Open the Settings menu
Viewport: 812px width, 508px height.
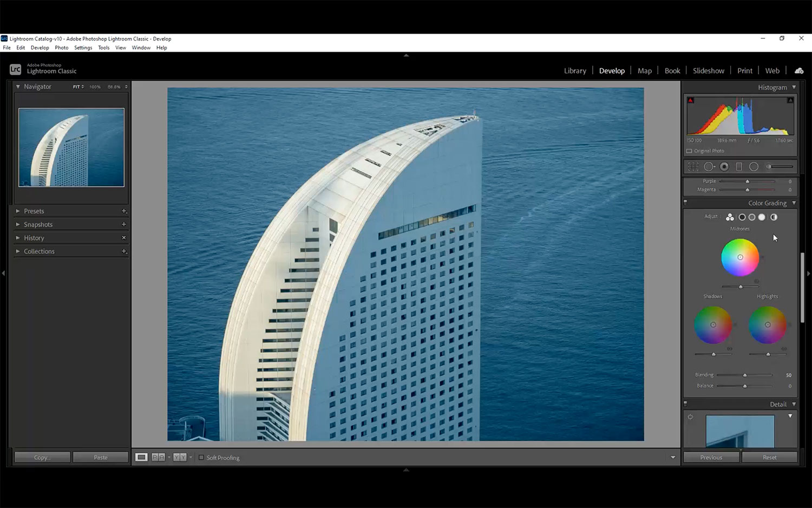(83, 48)
